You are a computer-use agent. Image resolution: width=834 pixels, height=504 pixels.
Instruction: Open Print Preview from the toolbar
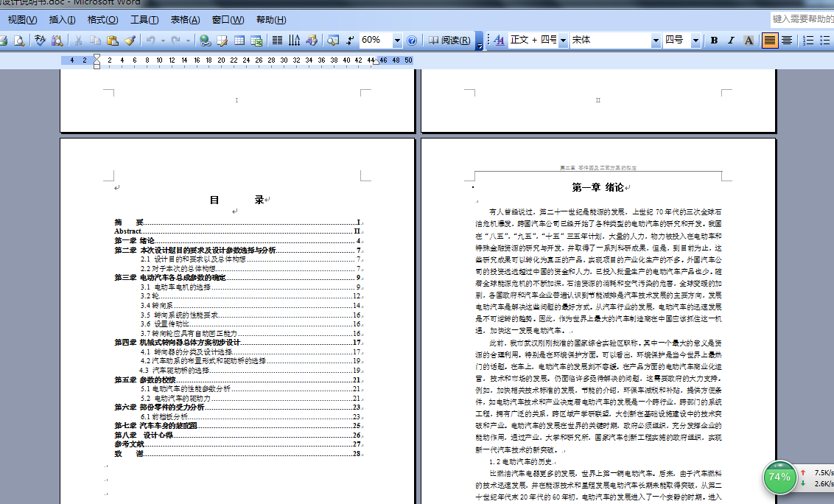(19, 41)
